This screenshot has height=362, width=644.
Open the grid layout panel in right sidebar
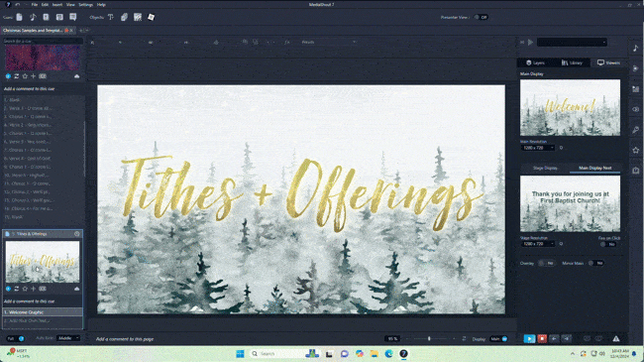[x=635, y=89]
